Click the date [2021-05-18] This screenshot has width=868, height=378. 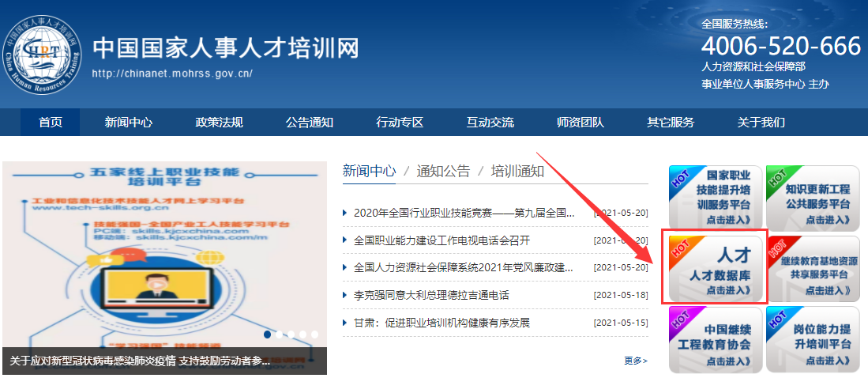tap(621, 296)
